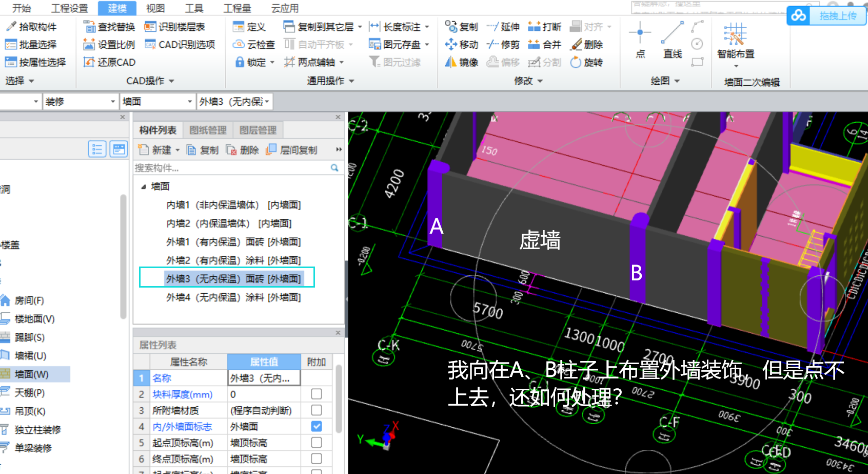Switch to 图层管理 panel tab
This screenshot has width=868, height=474.
258,130
